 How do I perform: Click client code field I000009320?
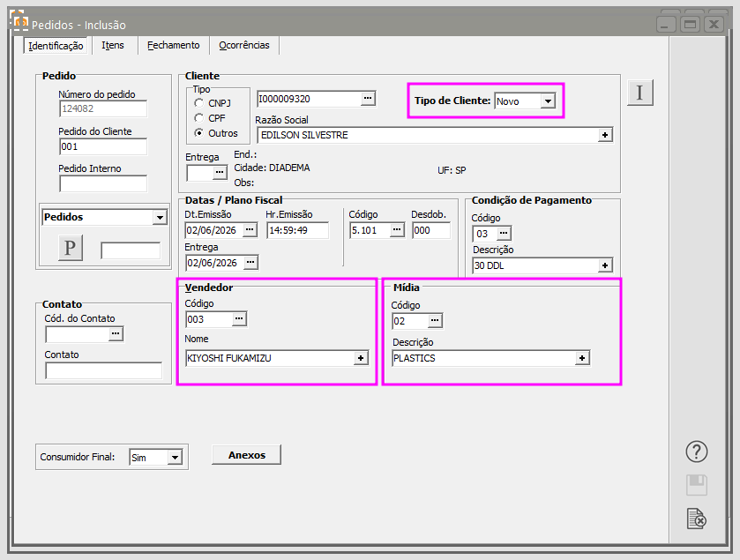pyautogui.click(x=309, y=99)
